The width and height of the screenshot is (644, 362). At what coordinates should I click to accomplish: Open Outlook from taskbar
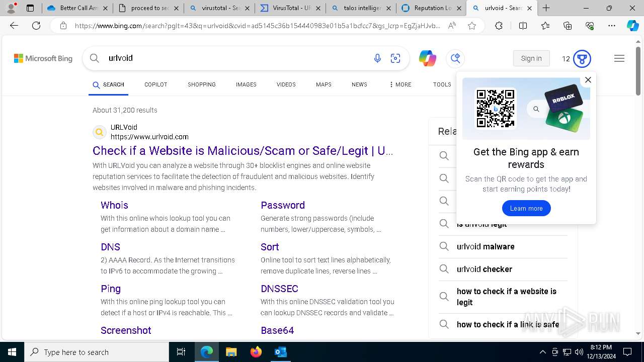point(280,352)
